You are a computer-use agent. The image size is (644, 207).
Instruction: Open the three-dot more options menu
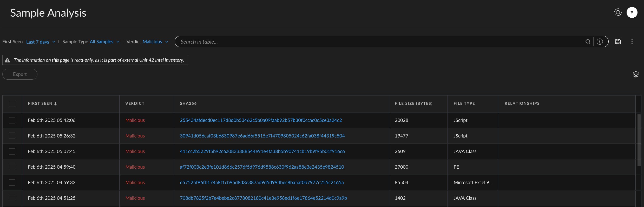tap(632, 42)
